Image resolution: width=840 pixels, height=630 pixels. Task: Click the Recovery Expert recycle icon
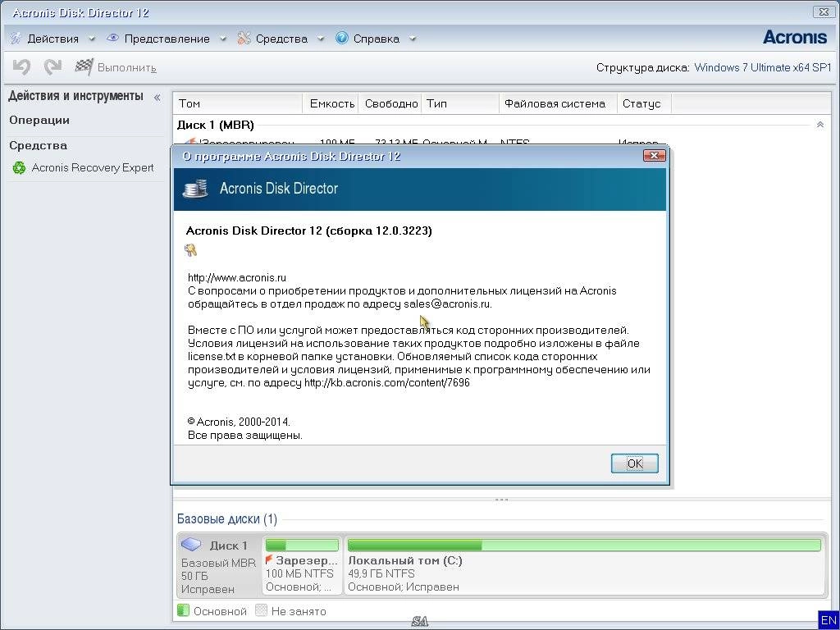click(x=20, y=168)
